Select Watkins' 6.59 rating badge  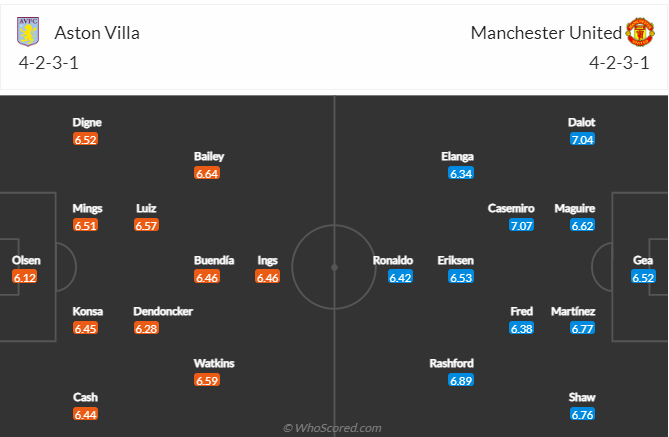(207, 380)
